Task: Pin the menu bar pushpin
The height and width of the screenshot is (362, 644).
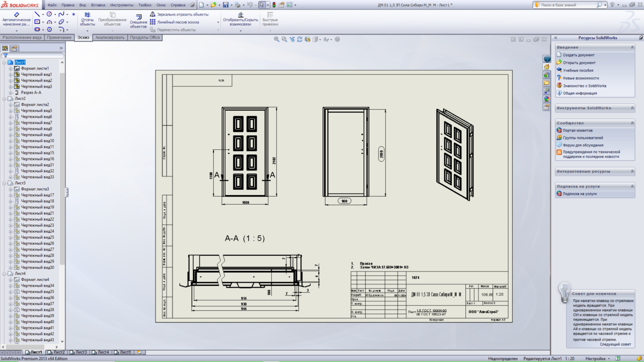Action: tap(193, 5)
